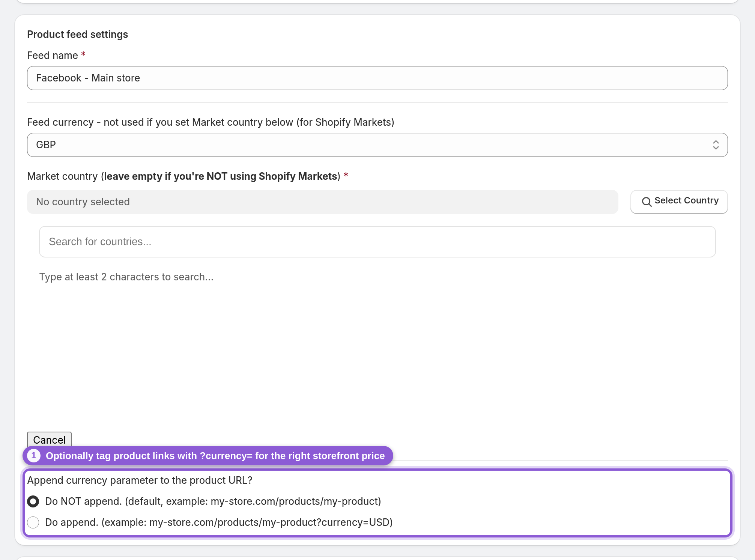Select the Do NOT append radio option

(33, 501)
